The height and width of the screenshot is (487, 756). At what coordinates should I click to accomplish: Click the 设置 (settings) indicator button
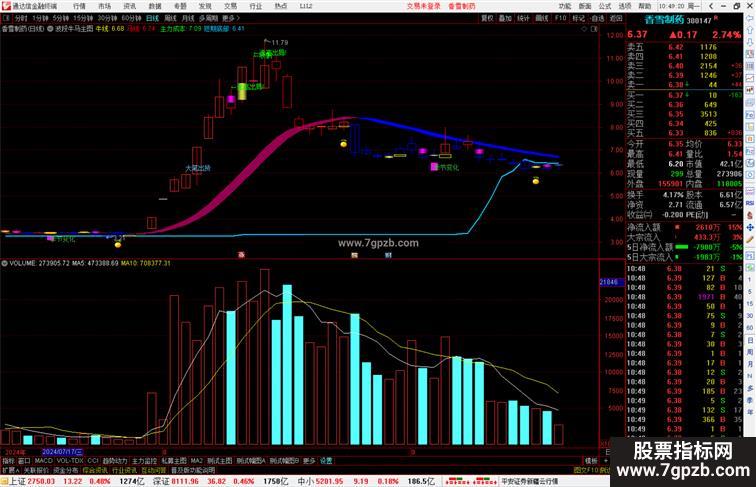[326, 461]
